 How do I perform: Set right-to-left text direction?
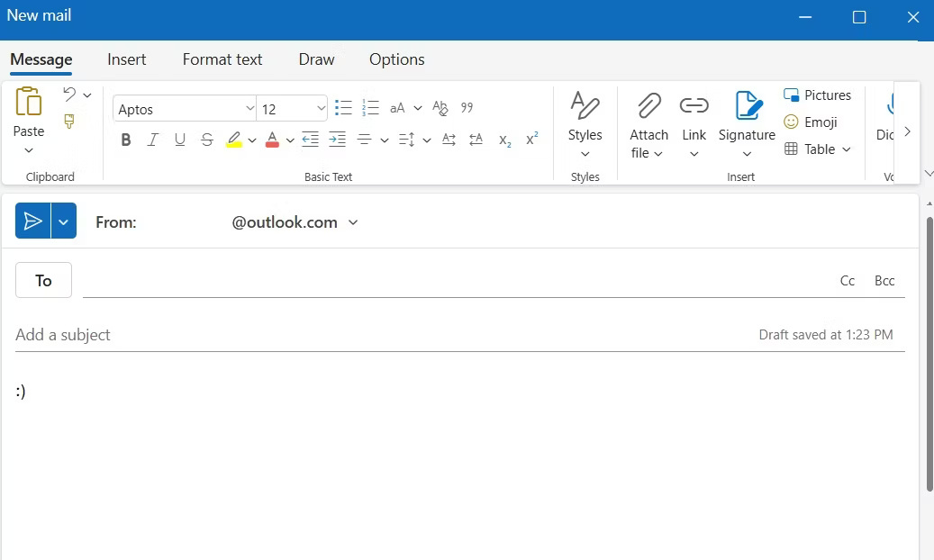476,140
